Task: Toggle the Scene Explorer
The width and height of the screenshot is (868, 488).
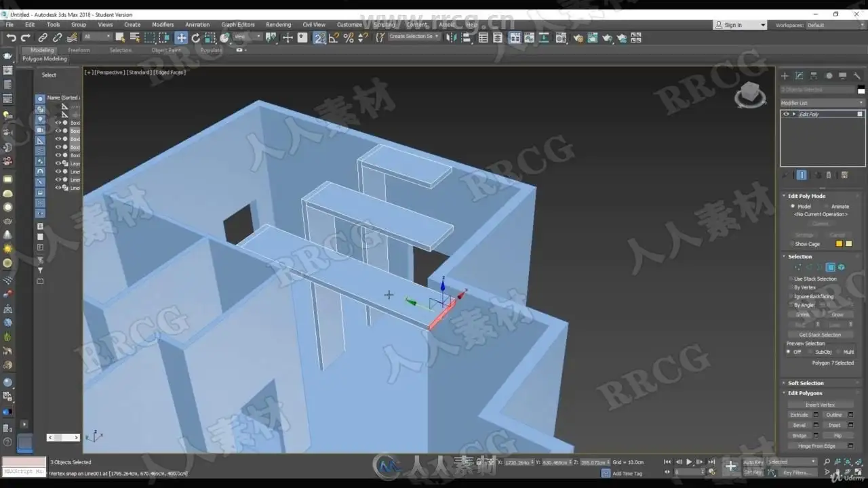Action: point(484,38)
